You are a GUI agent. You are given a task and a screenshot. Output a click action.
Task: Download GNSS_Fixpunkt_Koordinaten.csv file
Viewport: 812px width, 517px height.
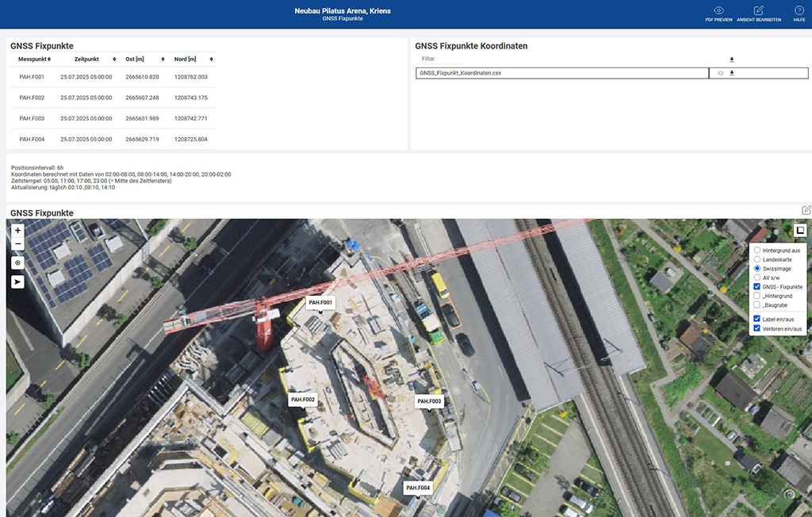[732, 73]
